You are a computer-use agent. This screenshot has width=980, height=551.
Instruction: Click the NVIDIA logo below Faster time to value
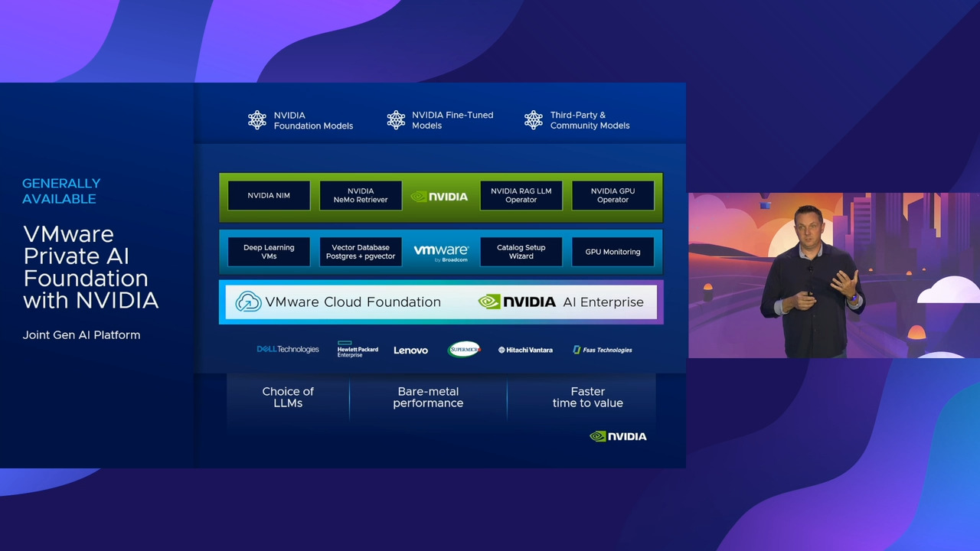coord(619,436)
